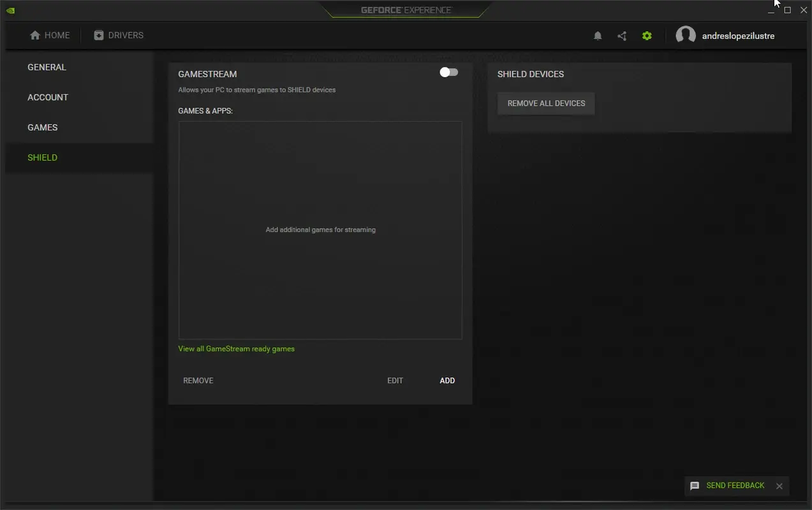Click the feedback speech bubble icon

(x=695, y=486)
